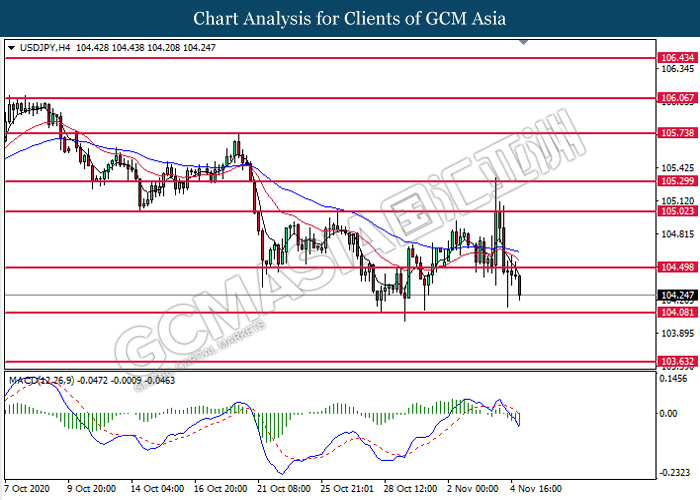This screenshot has height=500, width=700.
Task: Click the 16 Oct 20:00 time label
Action: click(221, 488)
